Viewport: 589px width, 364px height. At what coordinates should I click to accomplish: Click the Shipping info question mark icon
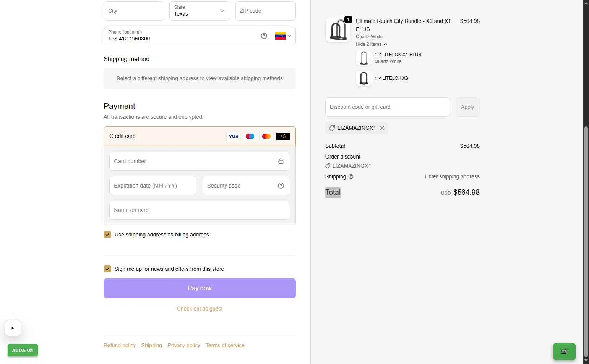[351, 176]
